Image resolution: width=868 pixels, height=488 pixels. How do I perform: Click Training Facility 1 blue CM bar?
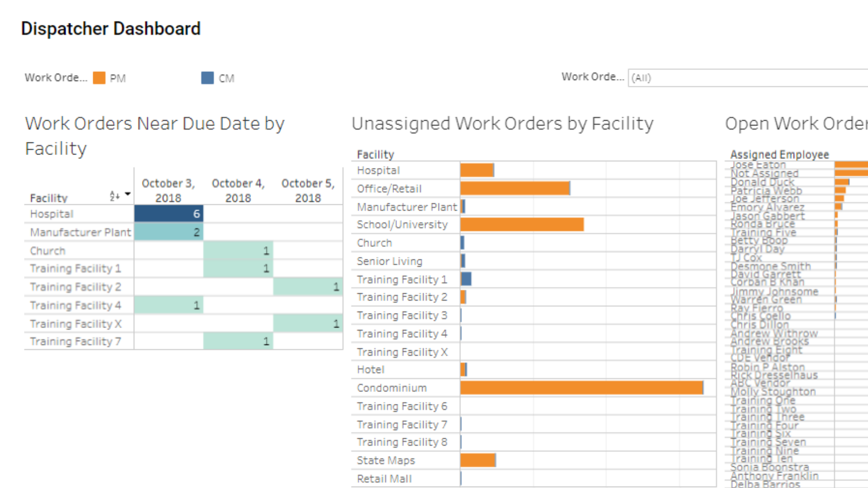[466, 279]
